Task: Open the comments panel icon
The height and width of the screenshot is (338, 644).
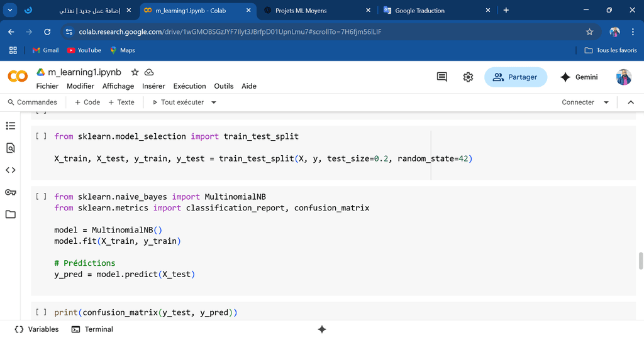Action: [442, 77]
